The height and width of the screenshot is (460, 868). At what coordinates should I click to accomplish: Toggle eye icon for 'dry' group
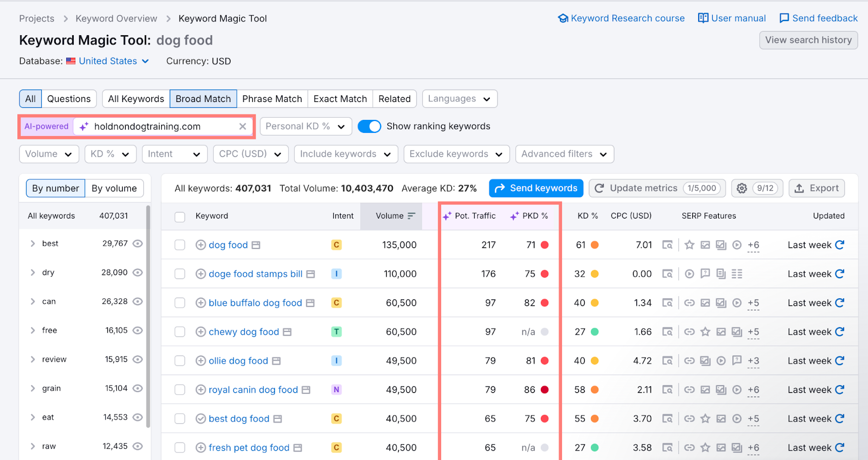[x=138, y=272]
